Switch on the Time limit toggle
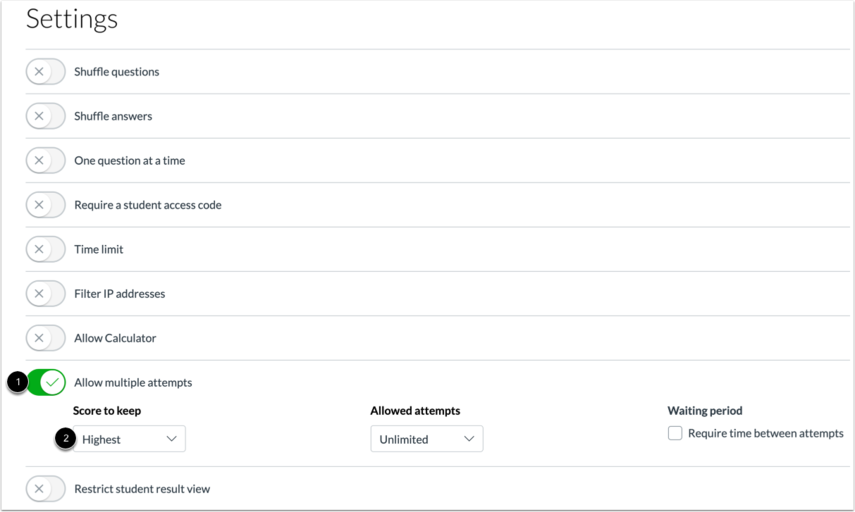This screenshot has width=855, height=512. pos(46,249)
